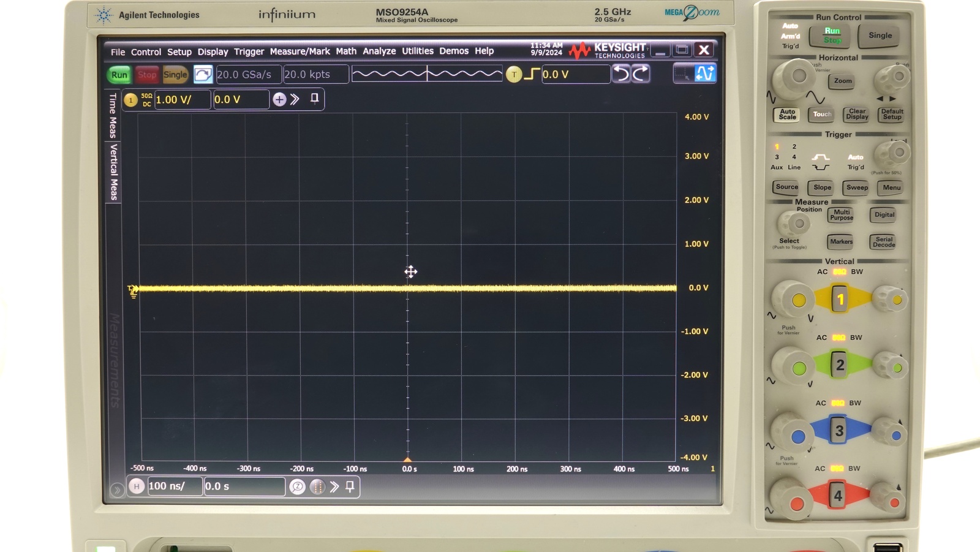Expand the horizontal toolbar double chevron
This screenshot has width=980, height=552.
click(x=334, y=486)
